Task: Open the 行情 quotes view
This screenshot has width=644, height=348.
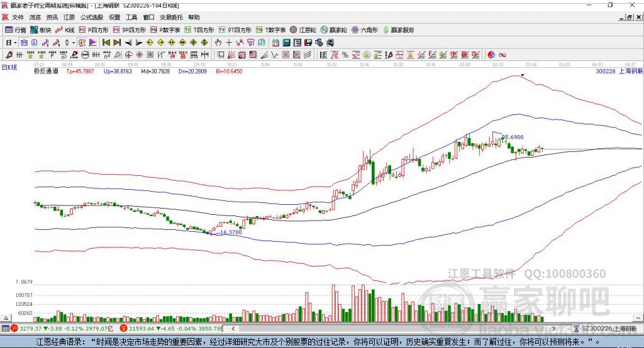Action: [x=16, y=30]
